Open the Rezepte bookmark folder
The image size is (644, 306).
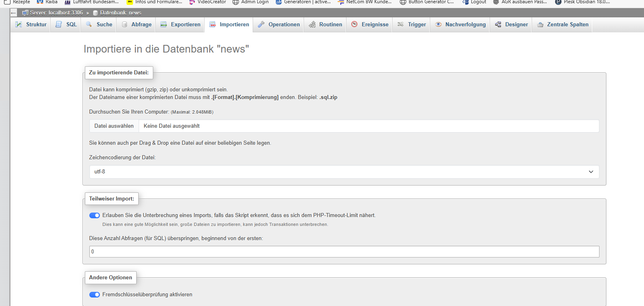[17, 2]
